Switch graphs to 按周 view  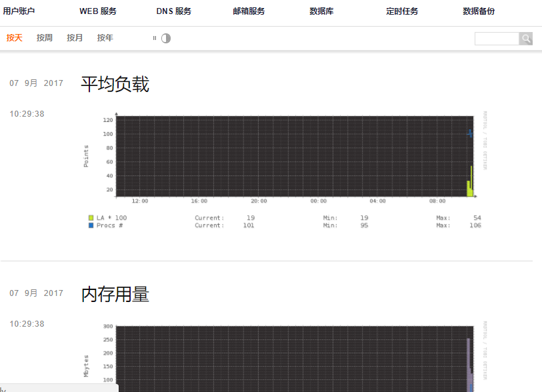click(x=45, y=38)
